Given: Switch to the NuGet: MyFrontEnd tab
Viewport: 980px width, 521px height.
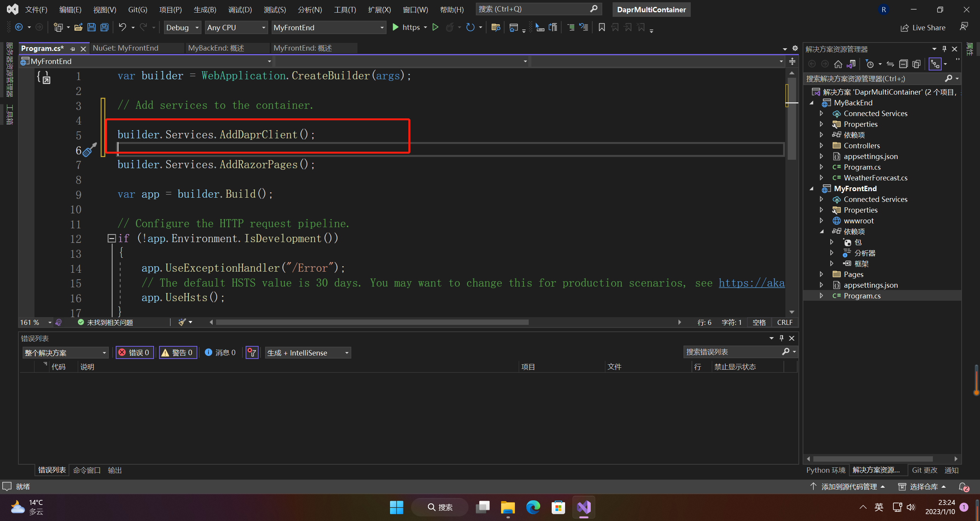Looking at the screenshot, I should click(x=126, y=48).
